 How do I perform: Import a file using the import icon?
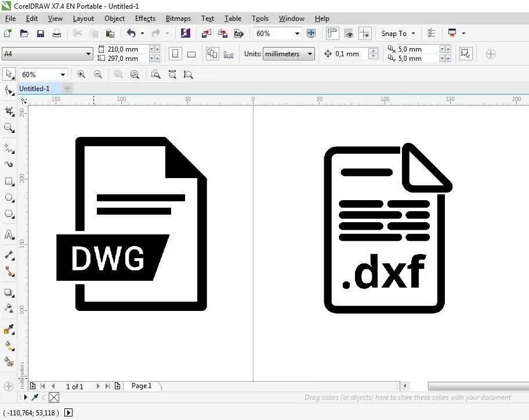coord(206,33)
